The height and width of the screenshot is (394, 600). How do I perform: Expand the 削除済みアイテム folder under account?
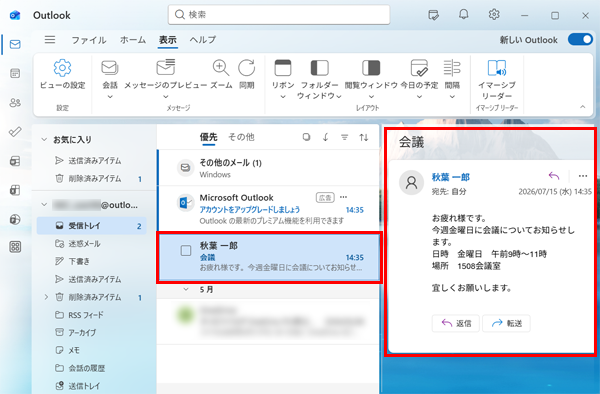coord(46,297)
